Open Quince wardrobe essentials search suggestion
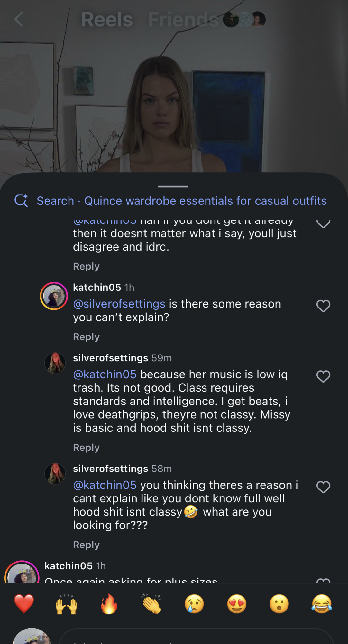Image resolution: width=348 pixels, height=644 pixels. [205, 201]
